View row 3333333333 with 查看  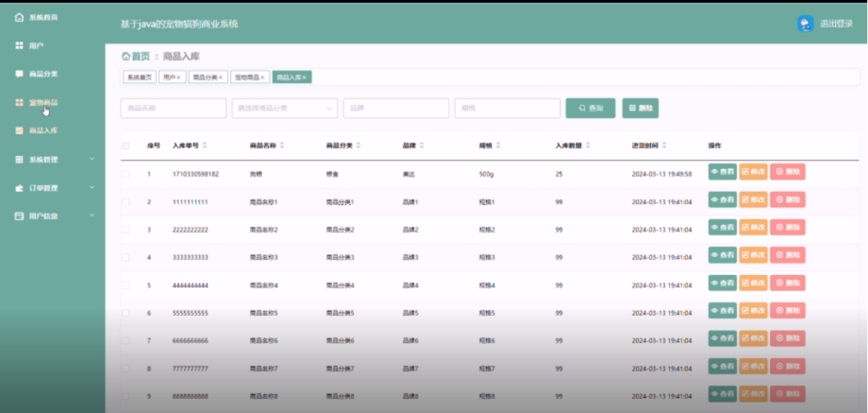point(722,255)
